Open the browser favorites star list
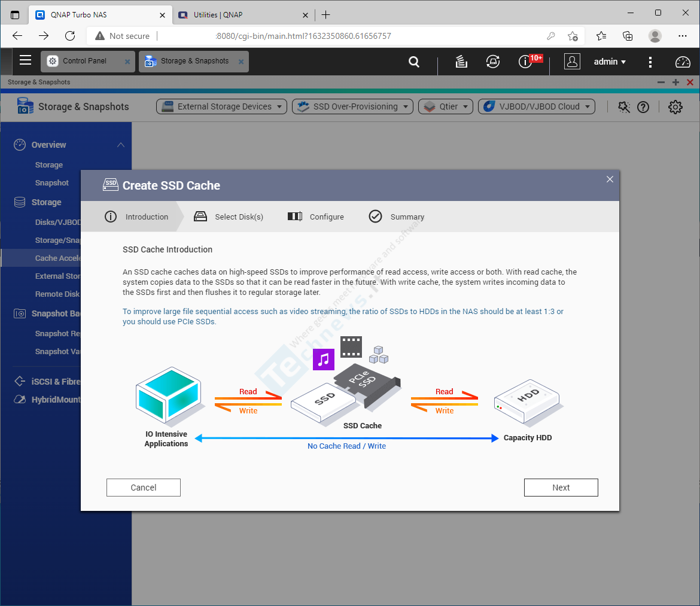700x606 pixels. 601,36
